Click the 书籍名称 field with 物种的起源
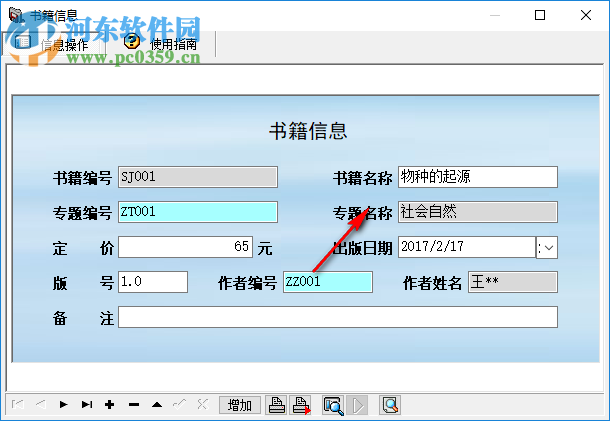Screen dimensions: 610x421 [478, 177]
